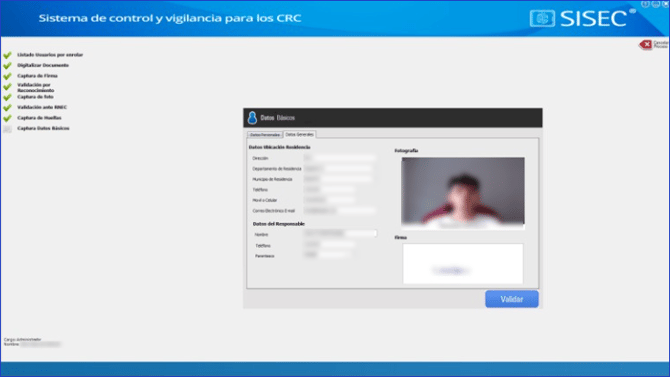
Task: Click the green check beside Captura de Huellas
Action: point(7,118)
